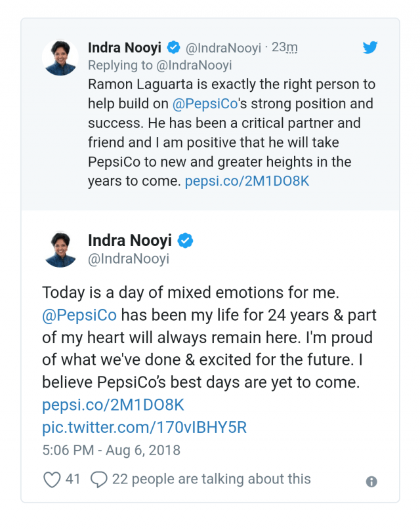Image resolution: width=420 pixels, height=530 pixels.
Task: Click the 23m timestamp in reply tweet
Action: coord(285,47)
